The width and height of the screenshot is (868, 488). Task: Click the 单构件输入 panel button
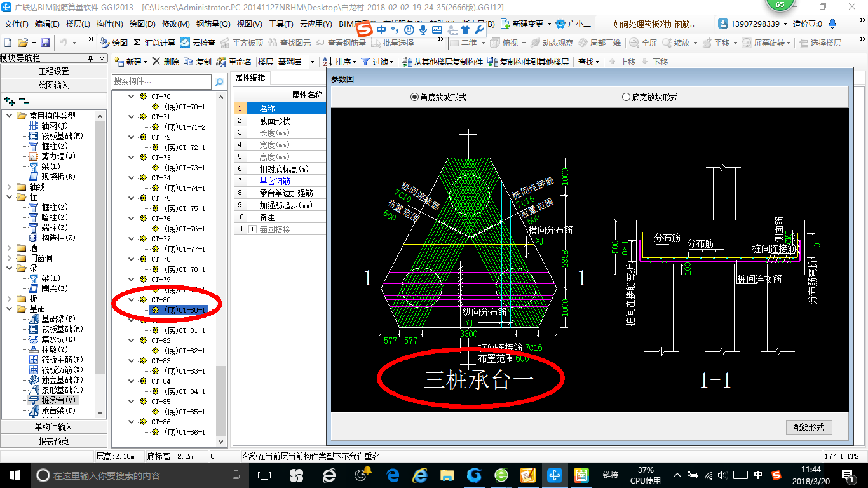(x=53, y=427)
